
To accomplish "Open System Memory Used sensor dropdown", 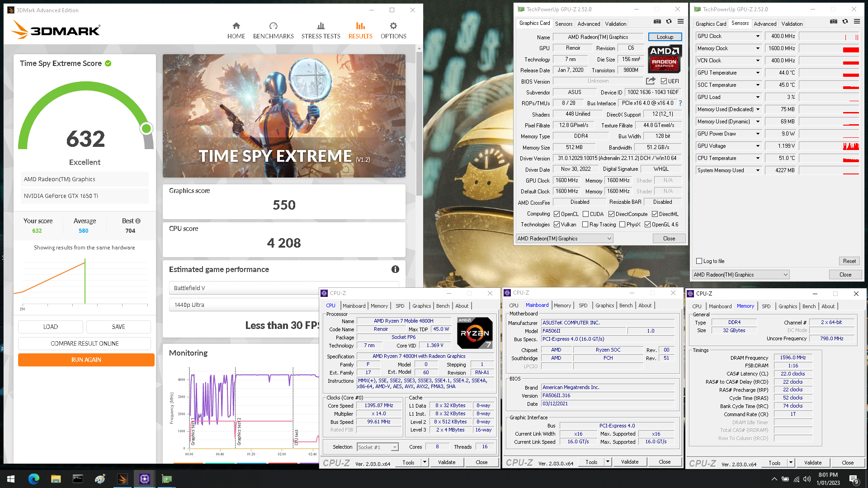I will [758, 170].
